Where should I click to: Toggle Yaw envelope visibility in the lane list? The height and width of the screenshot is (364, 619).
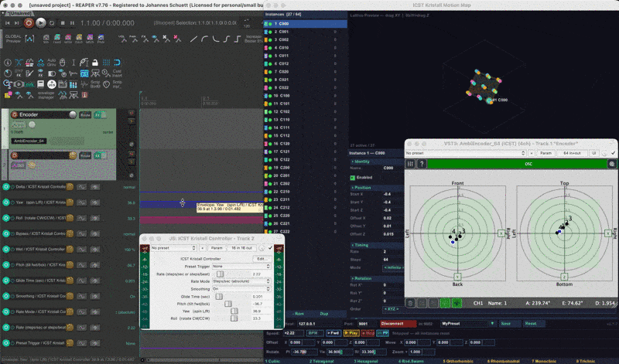[x=6, y=202]
